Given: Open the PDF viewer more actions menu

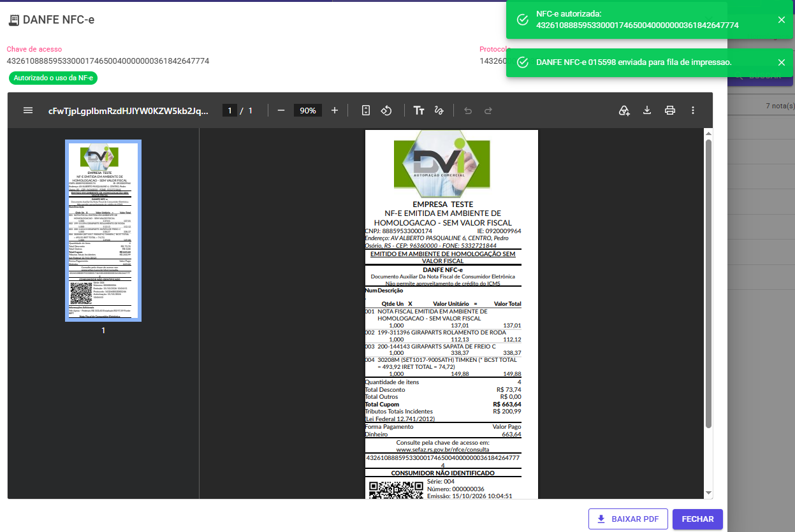Looking at the screenshot, I should (693, 110).
